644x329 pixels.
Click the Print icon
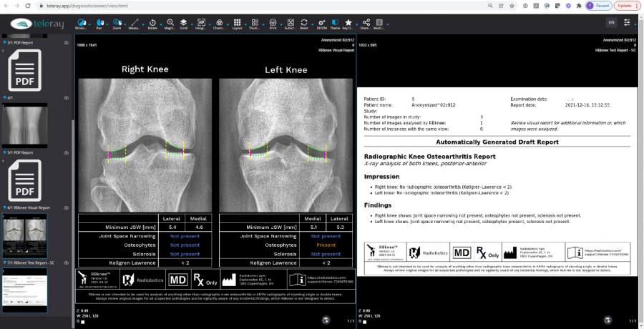pos(273,21)
